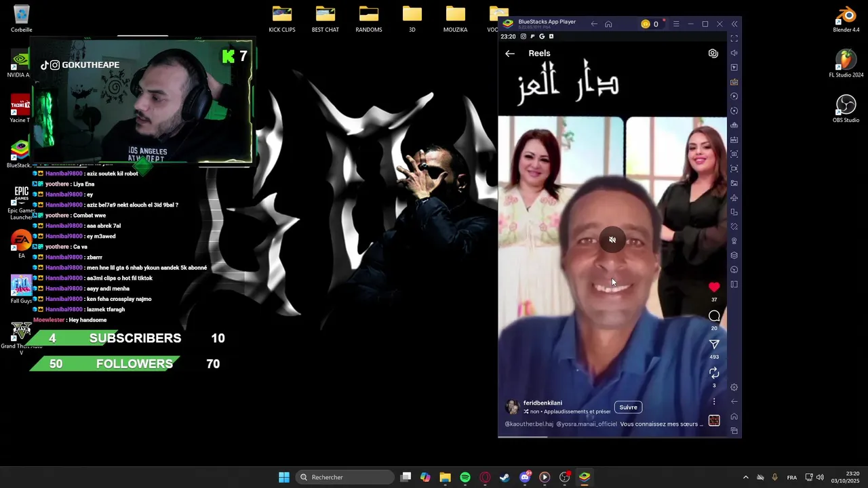
Task: Open the Fall Guys desktop shortcut
Action: pos(21,289)
